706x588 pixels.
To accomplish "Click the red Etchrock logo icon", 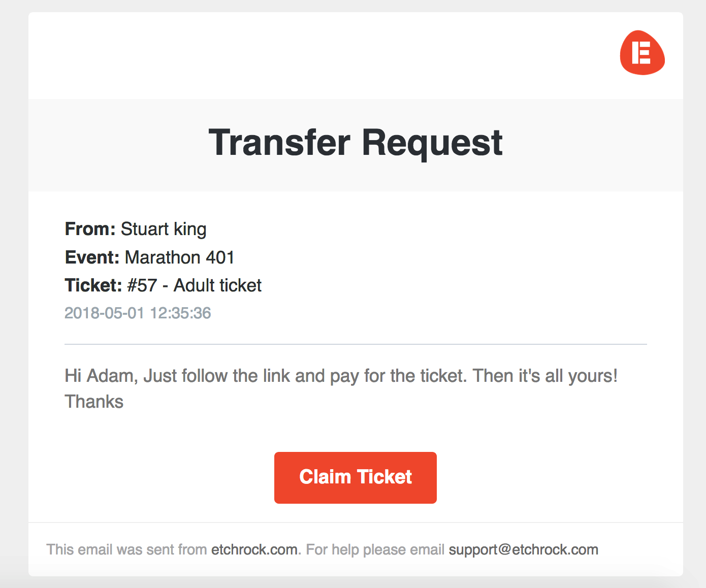I will point(642,53).
